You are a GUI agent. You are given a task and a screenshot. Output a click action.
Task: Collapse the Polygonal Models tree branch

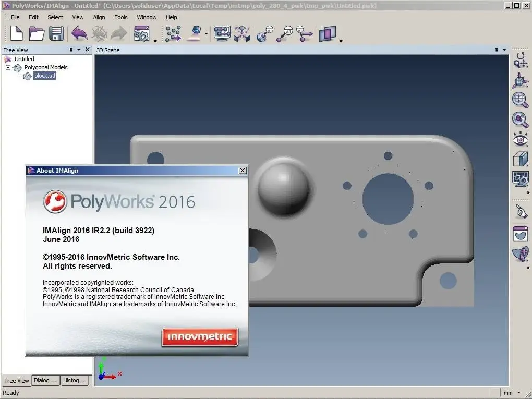pos(8,67)
